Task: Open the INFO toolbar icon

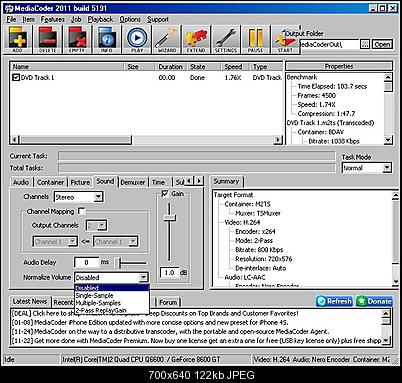Action: 107,40
